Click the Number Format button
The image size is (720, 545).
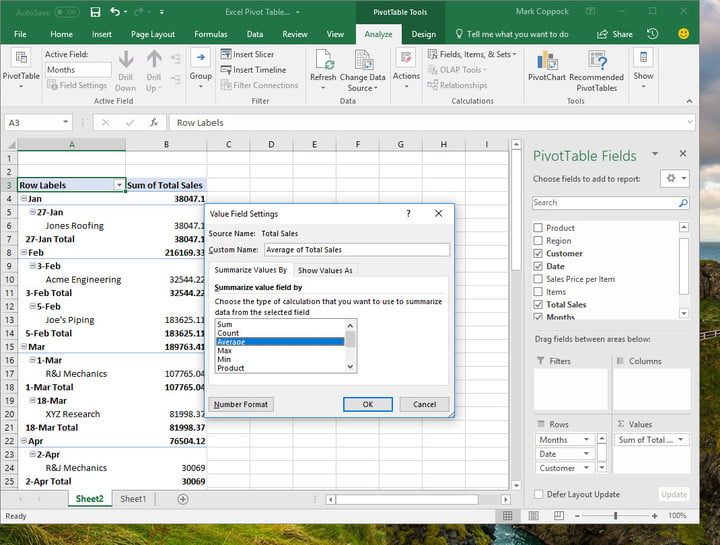click(241, 404)
